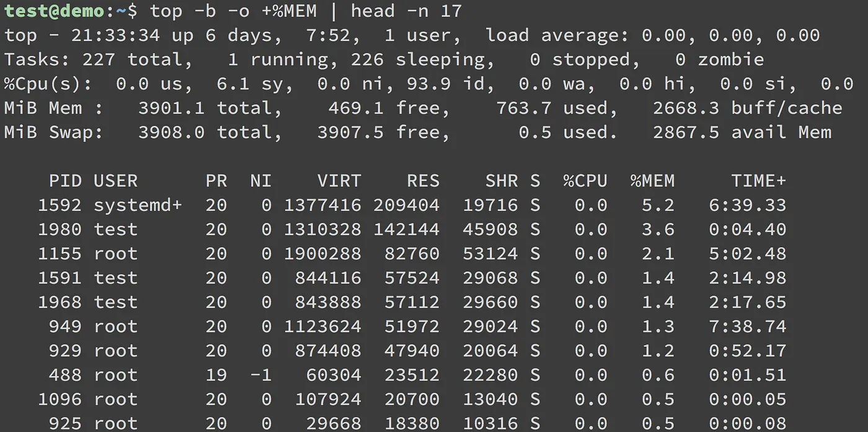Click the RES column header
868x432 pixels.
coord(423,181)
